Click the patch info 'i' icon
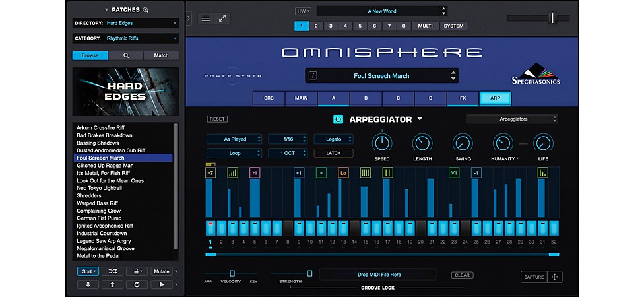Viewport: 644px width, 297px height. [x=313, y=76]
